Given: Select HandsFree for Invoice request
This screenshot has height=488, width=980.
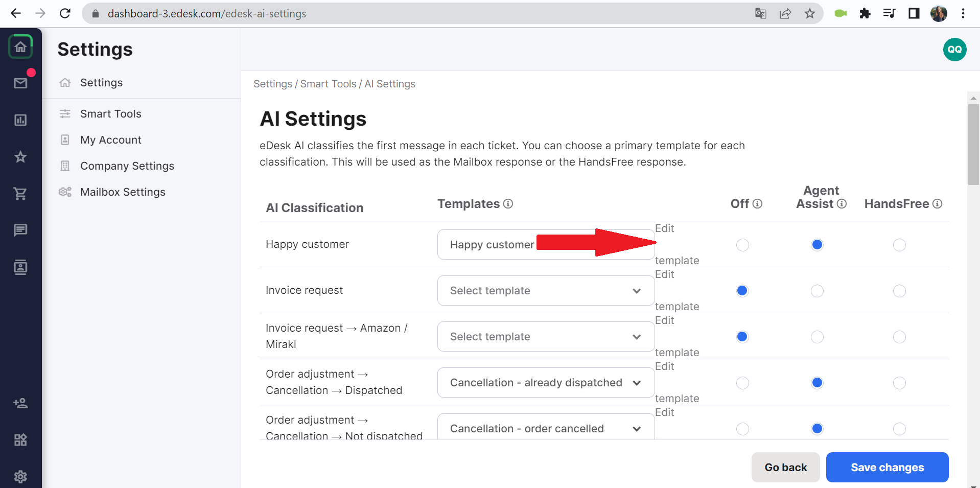Looking at the screenshot, I should pyautogui.click(x=899, y=291).
